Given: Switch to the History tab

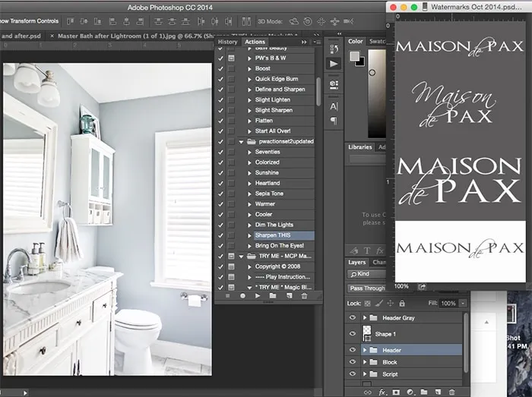Looking at the screenshot, I should click(x=228, y=42).
